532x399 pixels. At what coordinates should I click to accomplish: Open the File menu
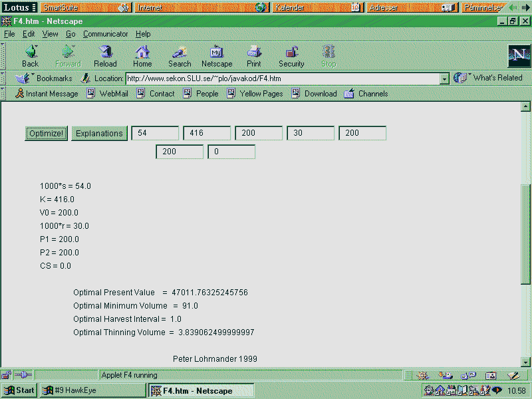9,34
